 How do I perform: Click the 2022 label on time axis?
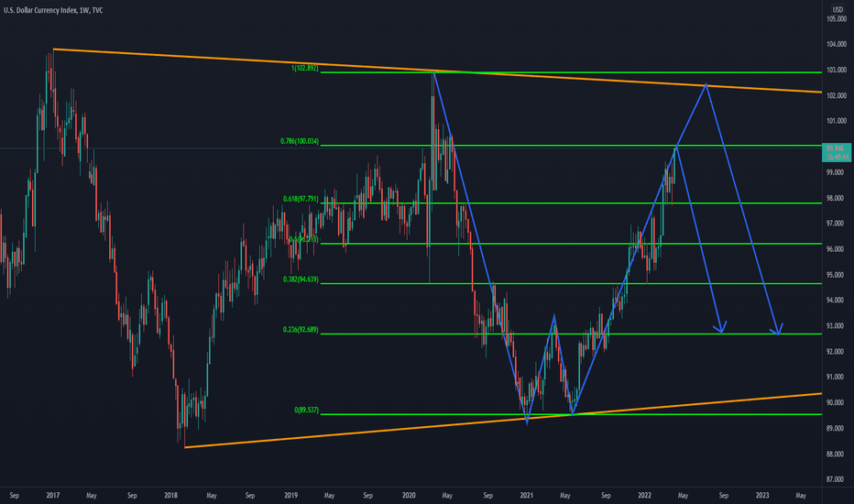pos(644,495)
